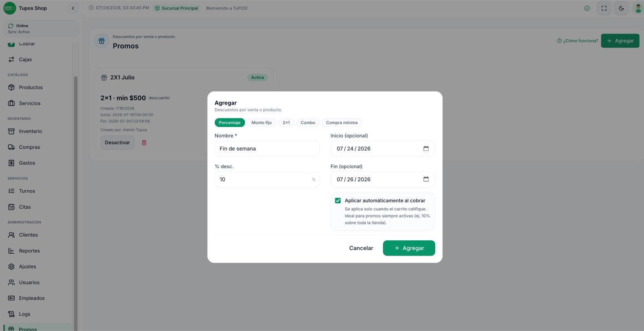644x331 pixels.
Task: Toggle fullscreen mode icon
Action: point(604,8)
